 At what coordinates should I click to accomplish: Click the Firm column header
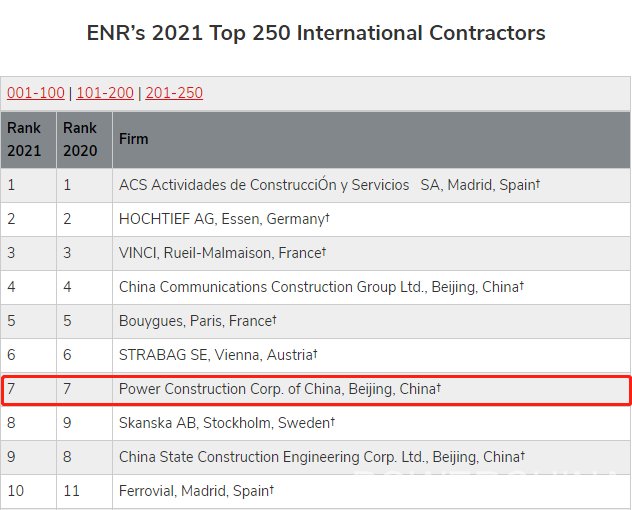pyautogui.click(x=371, y=139)
